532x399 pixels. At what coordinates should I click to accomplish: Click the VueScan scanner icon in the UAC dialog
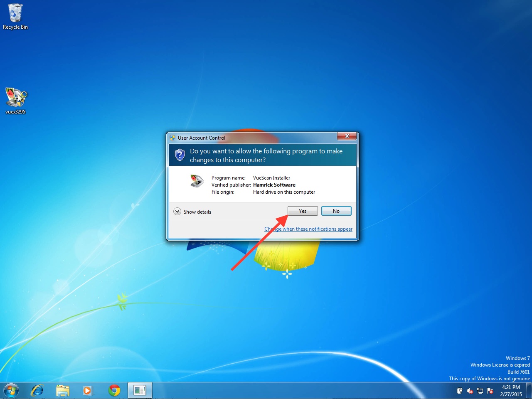pyautogui.click(x=197, y=181)
